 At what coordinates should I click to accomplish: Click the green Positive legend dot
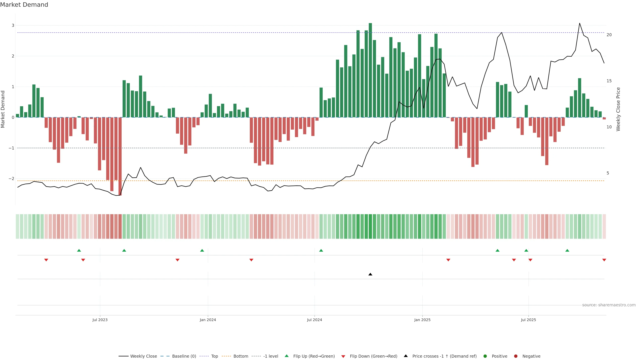pos(485,356)
